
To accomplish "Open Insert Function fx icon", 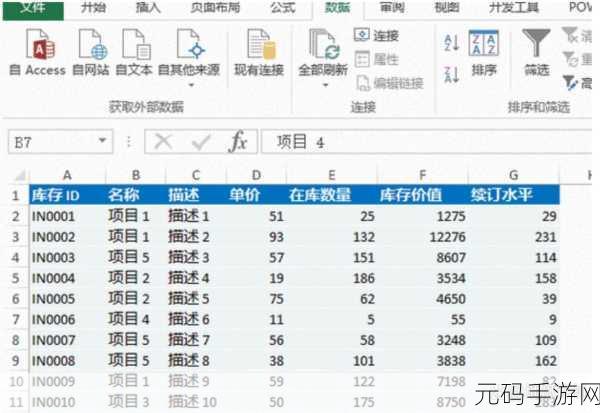I will click(237, 142).
